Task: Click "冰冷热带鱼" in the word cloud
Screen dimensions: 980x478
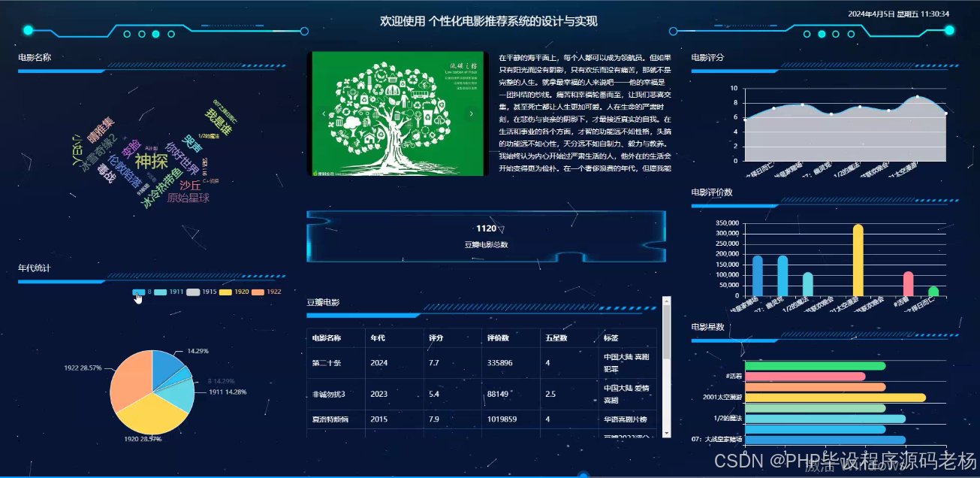Action: tap(162, 188)
